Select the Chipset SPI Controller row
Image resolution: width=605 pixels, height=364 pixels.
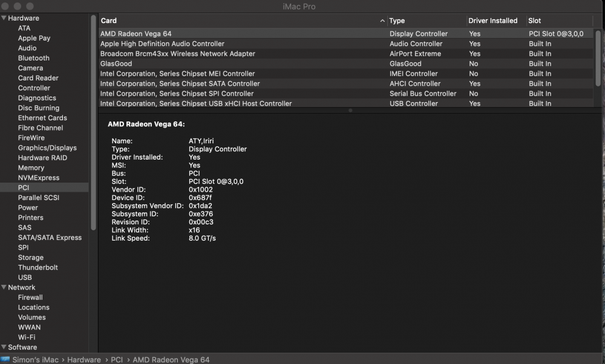346,94
